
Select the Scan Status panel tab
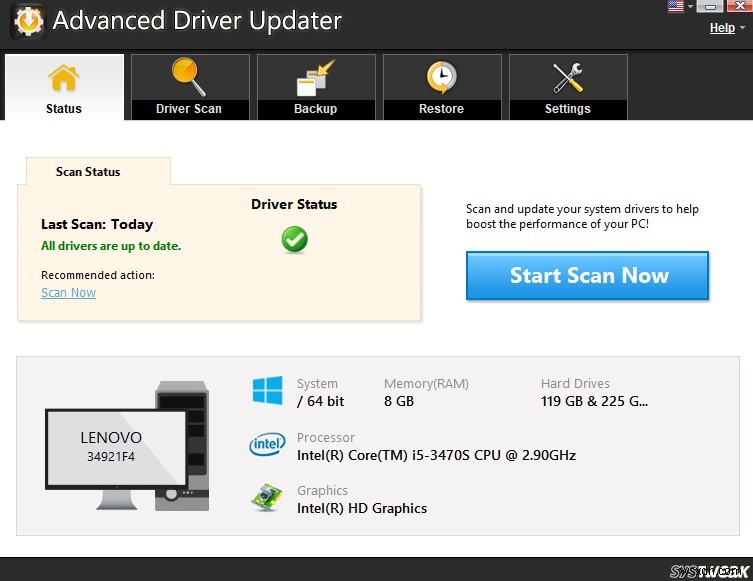98,171
